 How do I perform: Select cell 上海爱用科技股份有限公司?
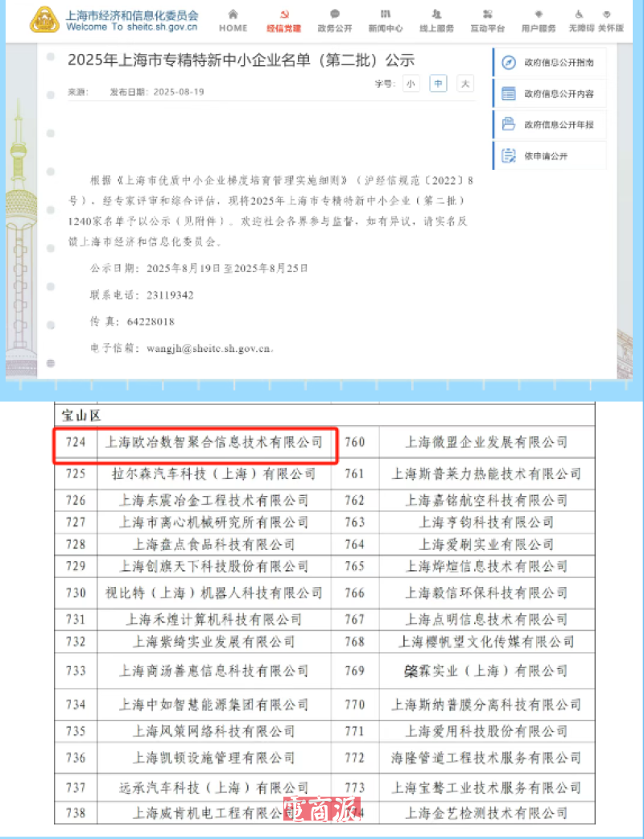point(487,731)
